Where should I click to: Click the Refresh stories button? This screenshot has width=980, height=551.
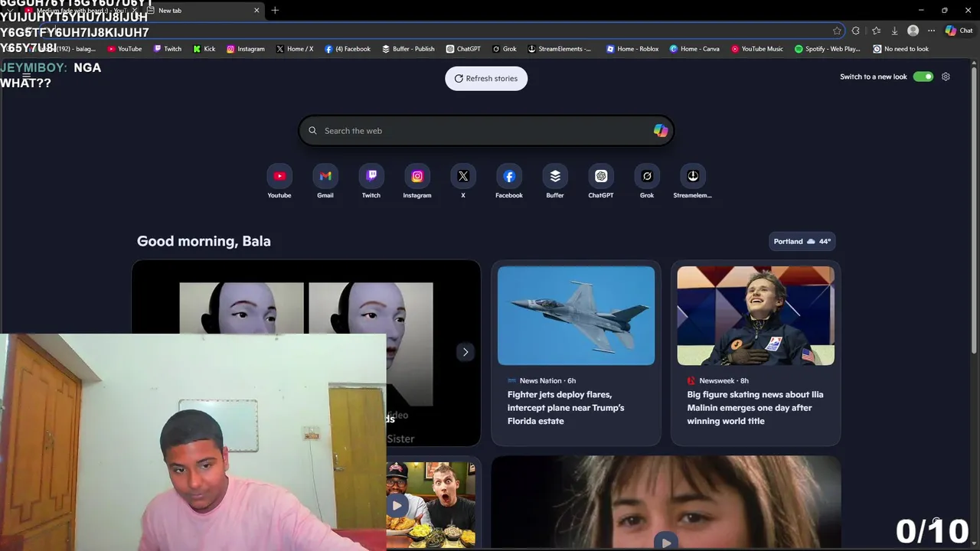pyautogui.click(x=486, y=78)
